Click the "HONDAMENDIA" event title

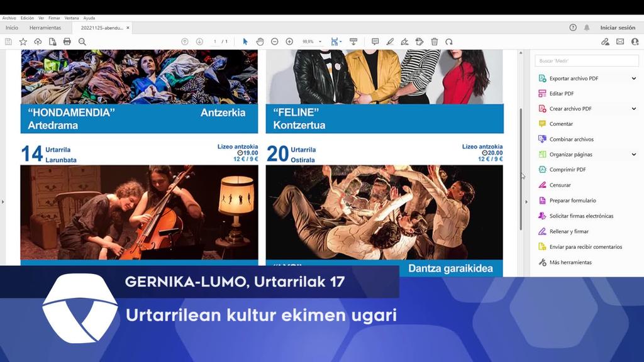click(71, 112)
